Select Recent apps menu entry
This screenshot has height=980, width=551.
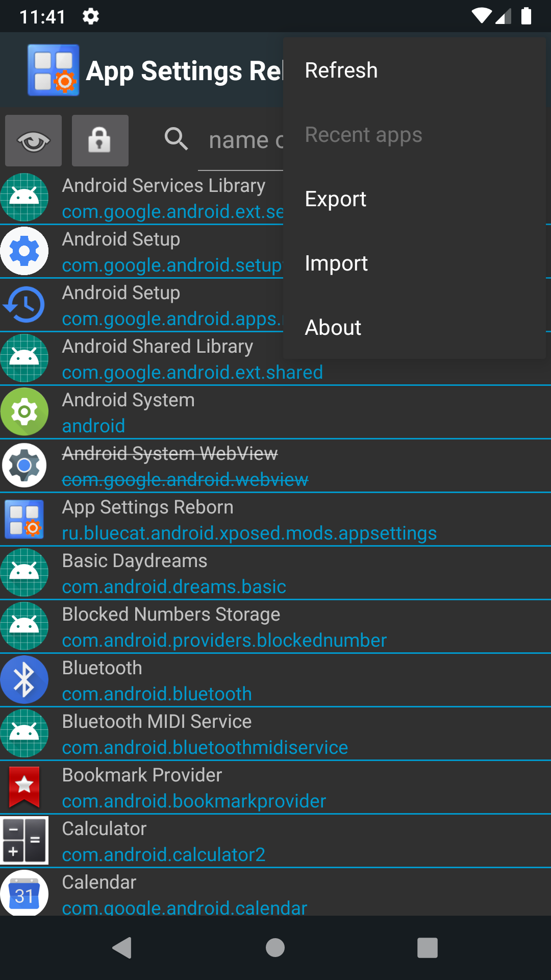point(414,135)
